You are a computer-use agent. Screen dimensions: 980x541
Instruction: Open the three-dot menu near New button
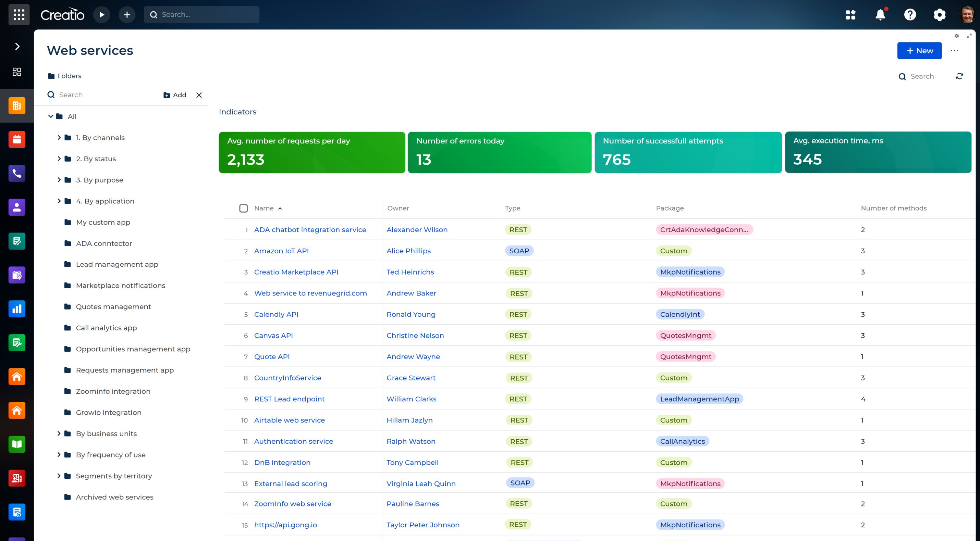pyautogui.click(x=955, y=51)
